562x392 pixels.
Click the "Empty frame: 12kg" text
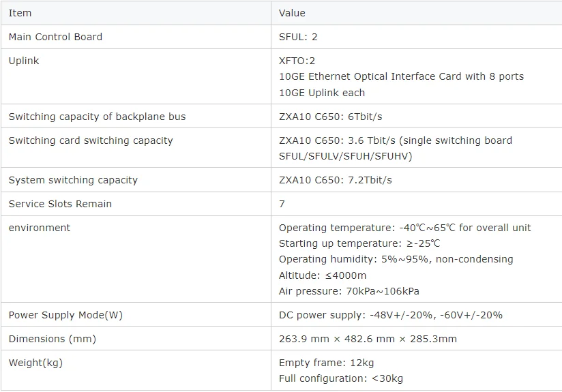pyautogui.click(x=326, y=363)
